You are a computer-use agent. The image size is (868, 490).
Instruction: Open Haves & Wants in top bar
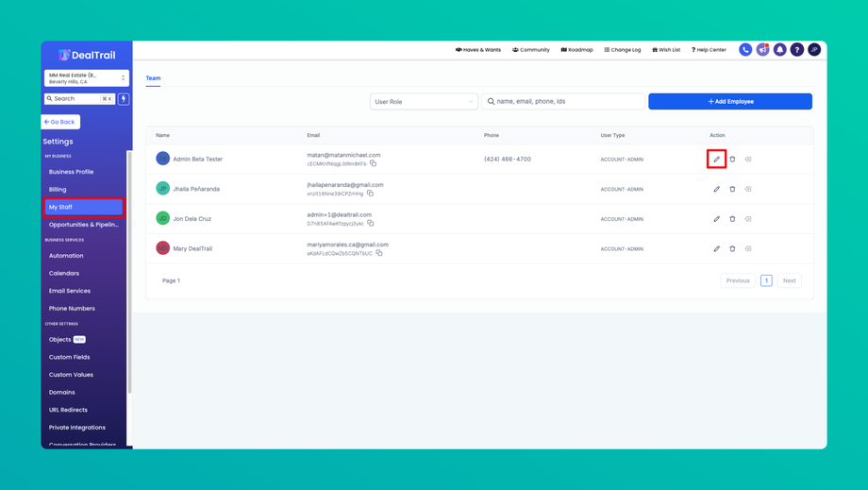point(477,50)
